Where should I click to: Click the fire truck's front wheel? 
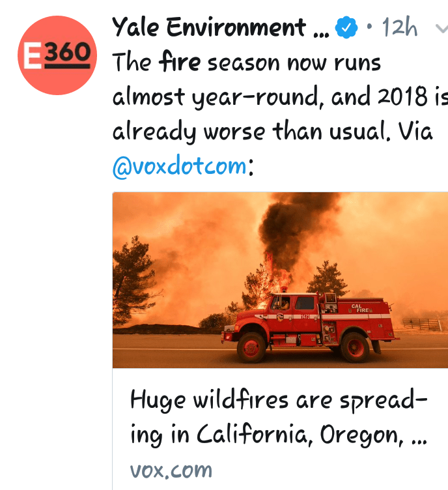tap(251, 347)
